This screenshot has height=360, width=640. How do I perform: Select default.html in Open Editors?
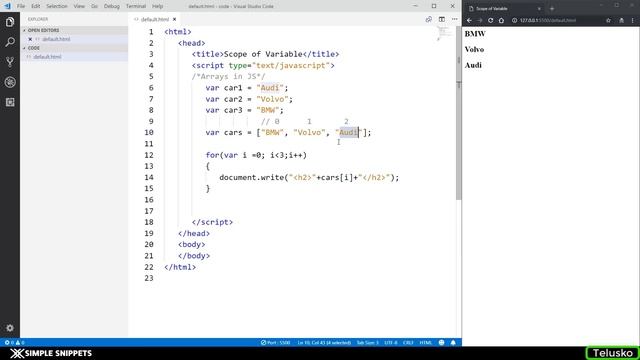[x=74, y=39]
